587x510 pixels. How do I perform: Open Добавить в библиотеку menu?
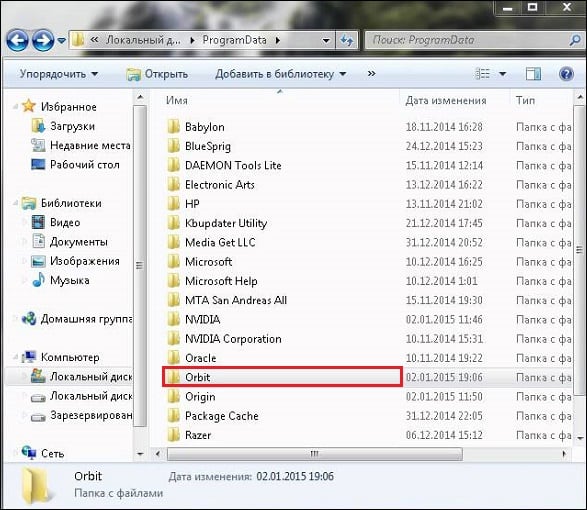click(280, 74)
